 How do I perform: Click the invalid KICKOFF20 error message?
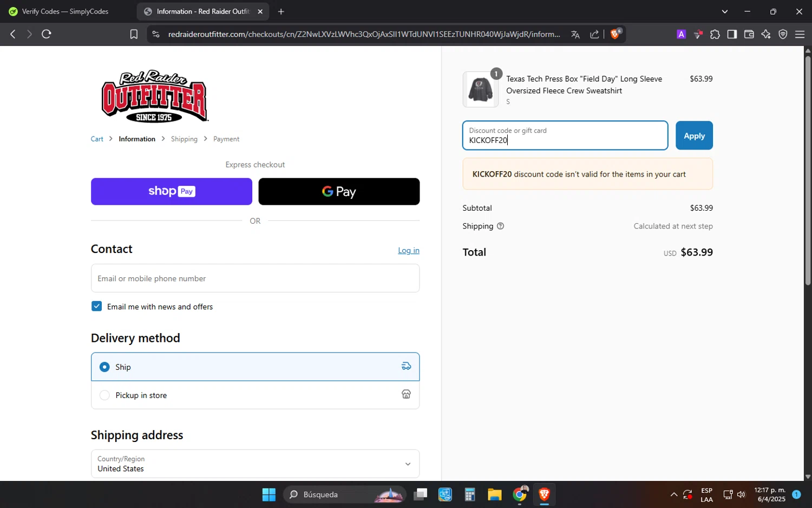click(587, 174)
